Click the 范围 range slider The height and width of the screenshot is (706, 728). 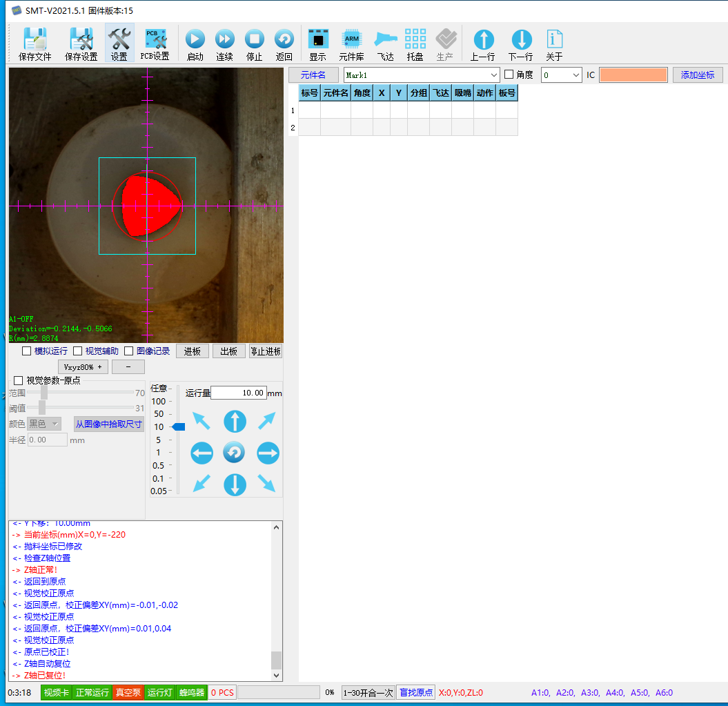80,393
